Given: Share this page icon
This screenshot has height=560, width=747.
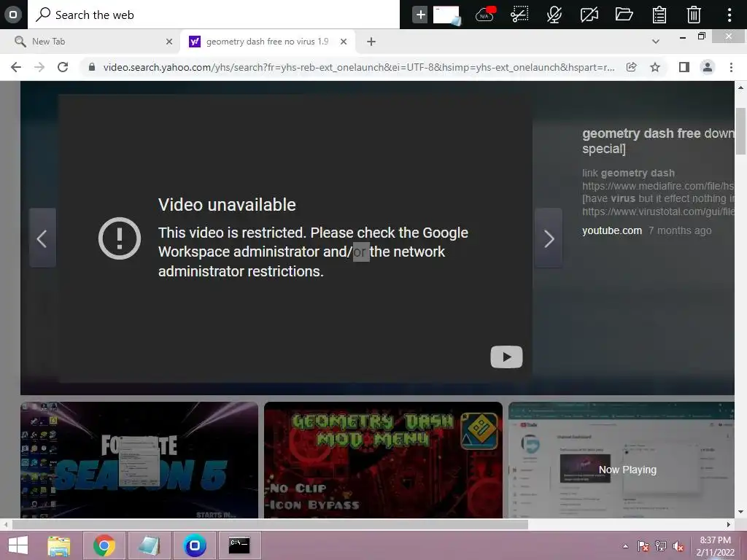Looking at the screenshot, I should [632, 67].
